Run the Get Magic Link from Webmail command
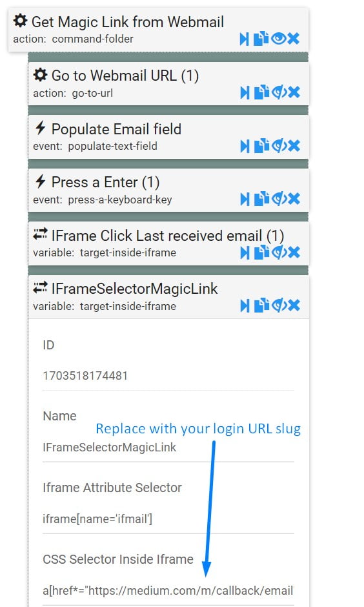This screenshot has width=364, height=607. tap(244, 39)
